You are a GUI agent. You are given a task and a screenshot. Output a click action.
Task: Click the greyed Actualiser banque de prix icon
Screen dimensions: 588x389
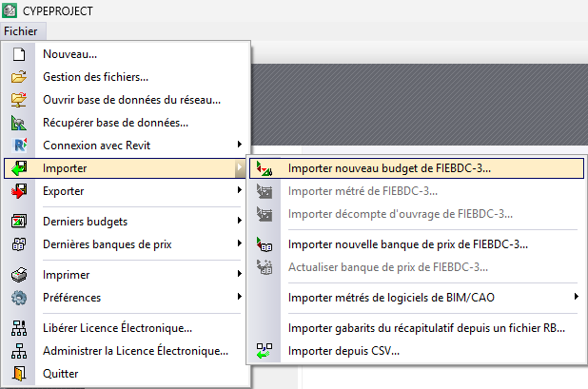(265, 267)
